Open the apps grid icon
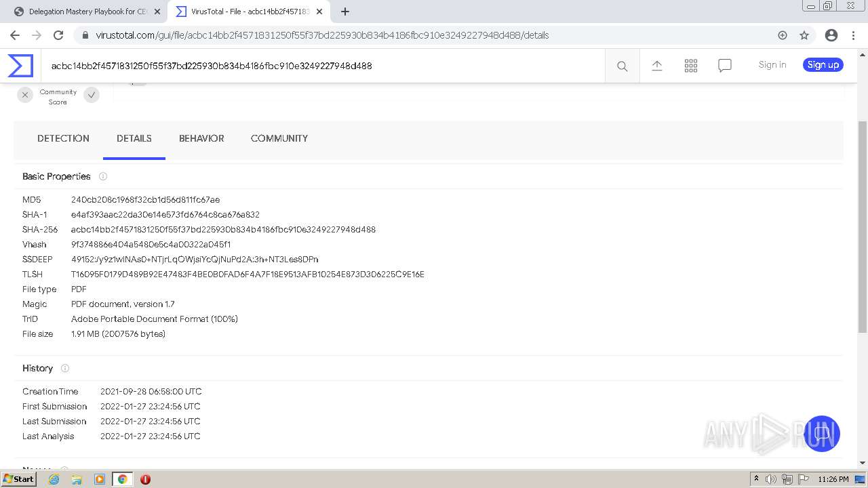 [x=691, y=65]
